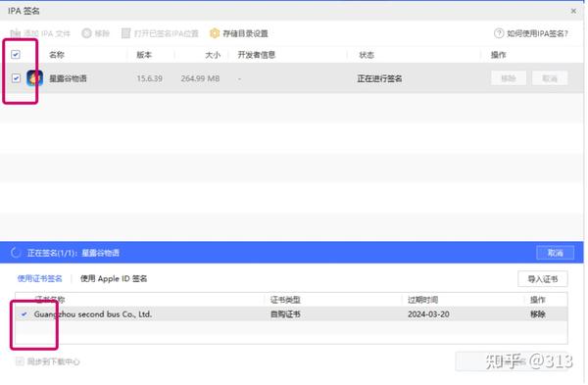
Task: Click the 正在进行签名 status text
Action: point(379,78)
